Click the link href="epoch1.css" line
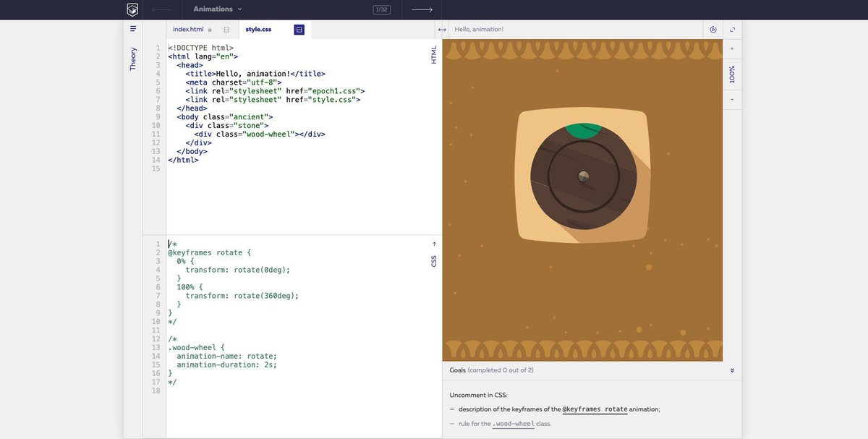868x439 pixels. tap(275, 90)
